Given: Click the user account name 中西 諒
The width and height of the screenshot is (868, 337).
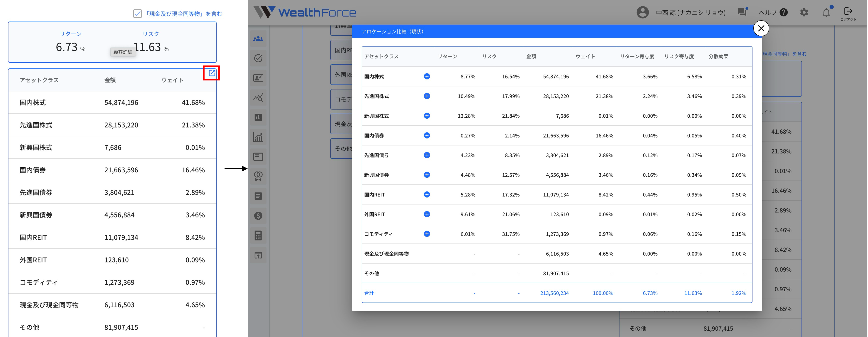Looking at the screenshot, I should pyautogui.click(x=690, y=13).
